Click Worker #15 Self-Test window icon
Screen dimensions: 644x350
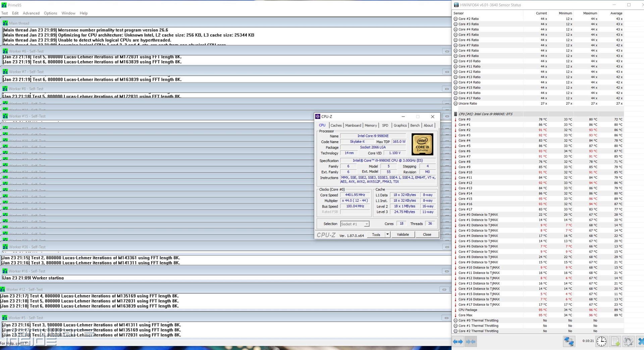(x=5, y=116)
